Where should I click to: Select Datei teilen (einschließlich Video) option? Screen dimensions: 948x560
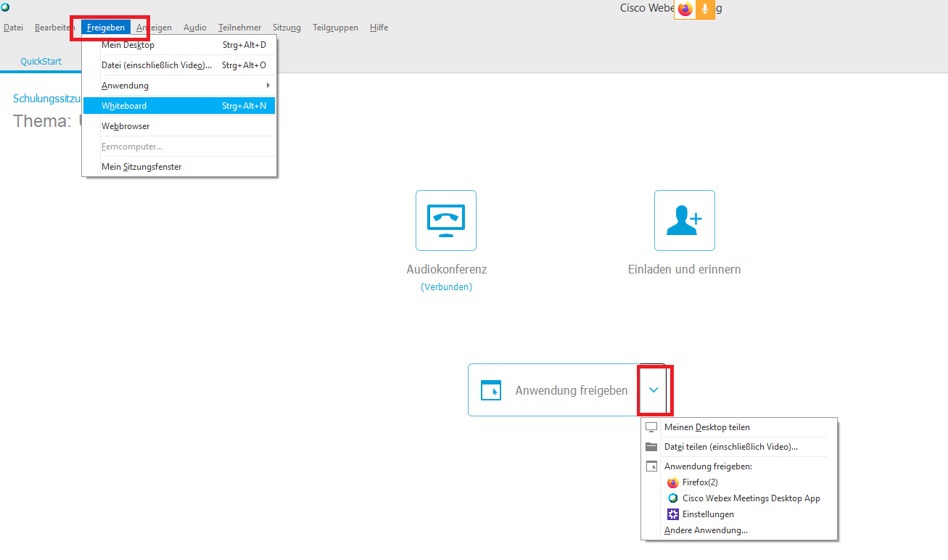click(x=739, y=447)
